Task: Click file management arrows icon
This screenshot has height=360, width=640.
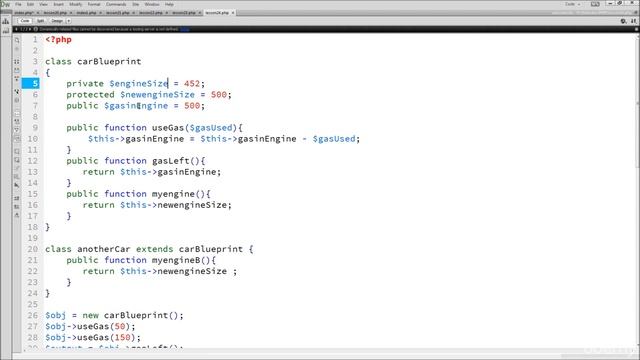Action: (633, 21)
